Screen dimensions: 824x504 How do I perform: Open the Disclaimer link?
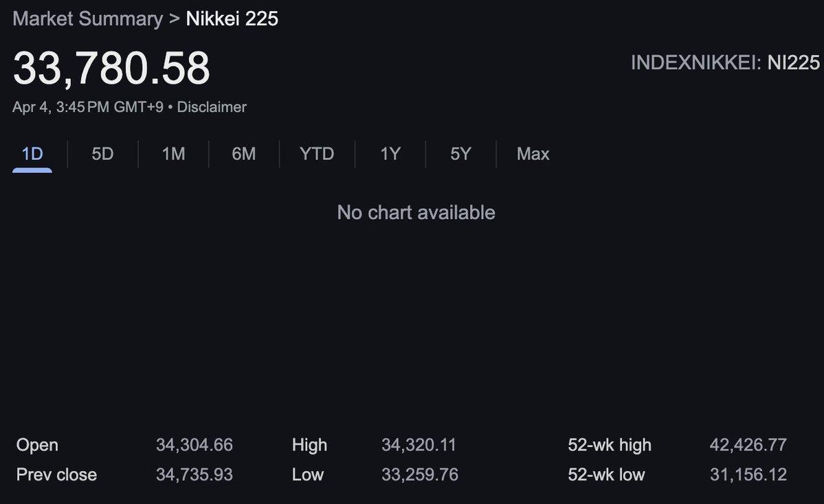(212, 107)
